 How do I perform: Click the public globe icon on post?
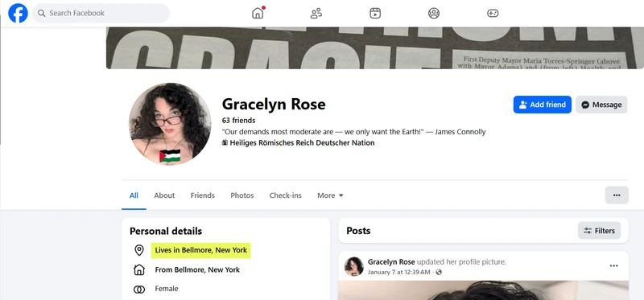[439, 272]
